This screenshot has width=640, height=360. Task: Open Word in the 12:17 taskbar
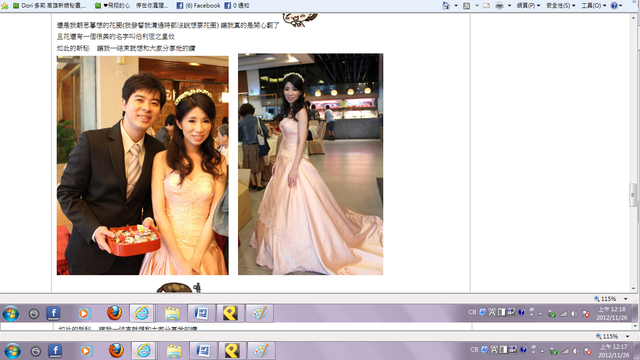click(x=203, y=351)
